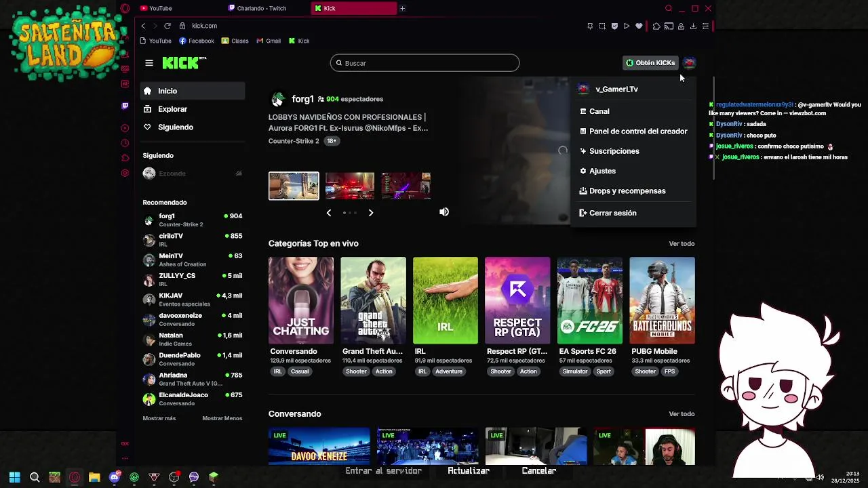Open browser downloads icon
Image resolution: width=868 pixels, height=488 pixels.
click(x=693, y=26)
